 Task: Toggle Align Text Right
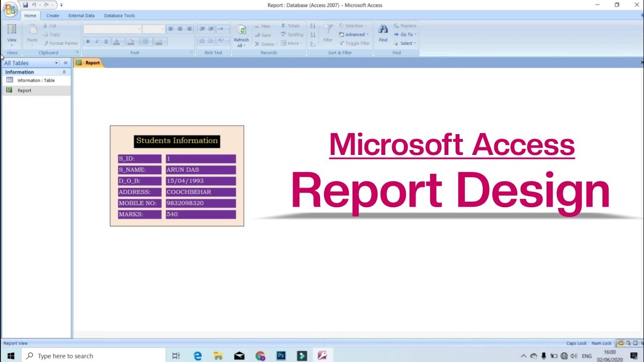189,29
